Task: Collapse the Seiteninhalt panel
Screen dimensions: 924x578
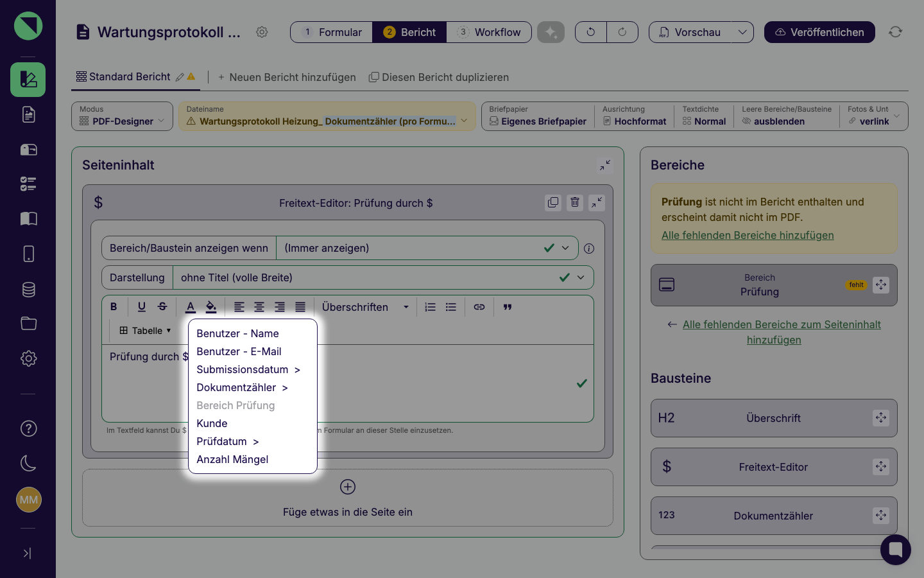Action: 605,166
